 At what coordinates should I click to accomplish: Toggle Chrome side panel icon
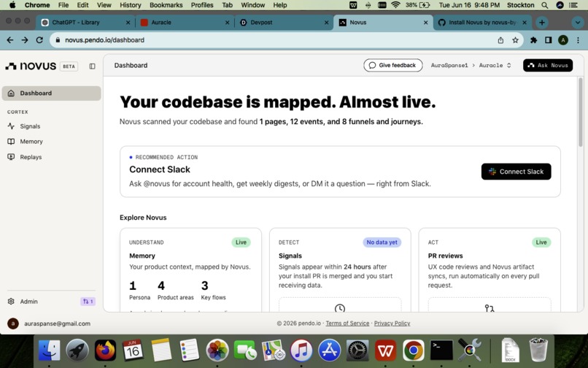click(x=549, y=40)
